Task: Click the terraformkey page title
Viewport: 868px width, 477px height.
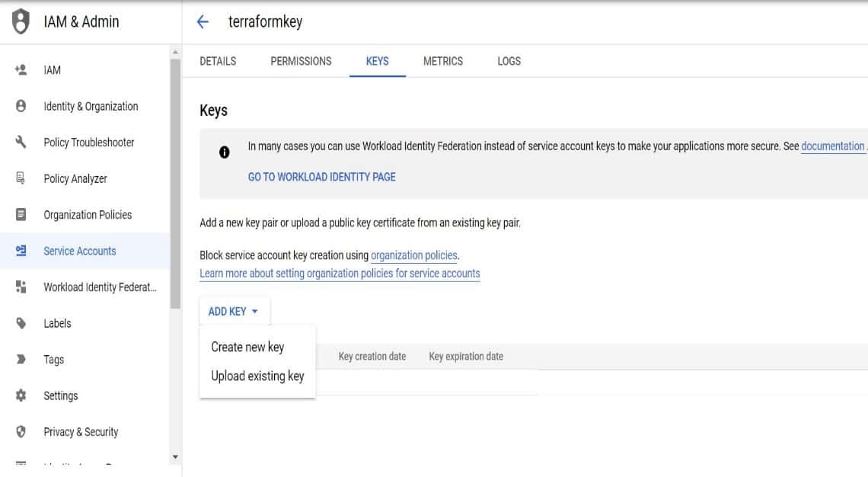Action: (x=265, y=21)
